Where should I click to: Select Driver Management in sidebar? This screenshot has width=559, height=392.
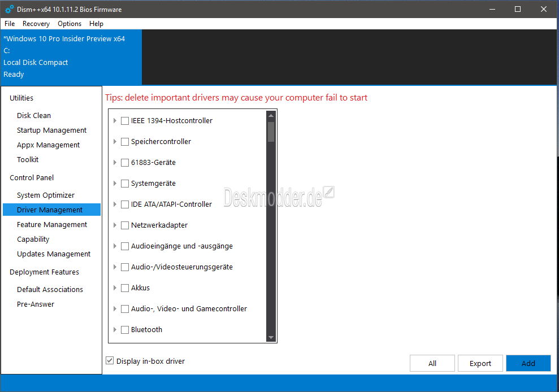click(51, 210)
